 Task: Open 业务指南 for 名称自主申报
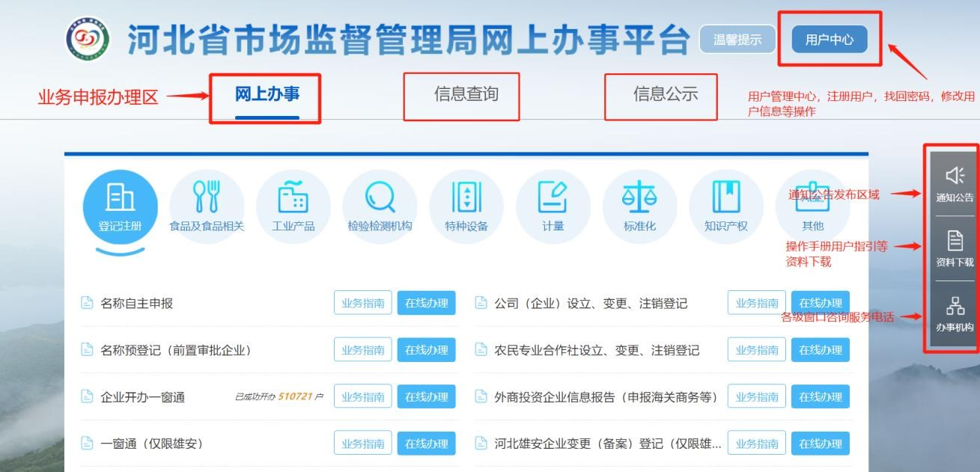tap(365, 304)
